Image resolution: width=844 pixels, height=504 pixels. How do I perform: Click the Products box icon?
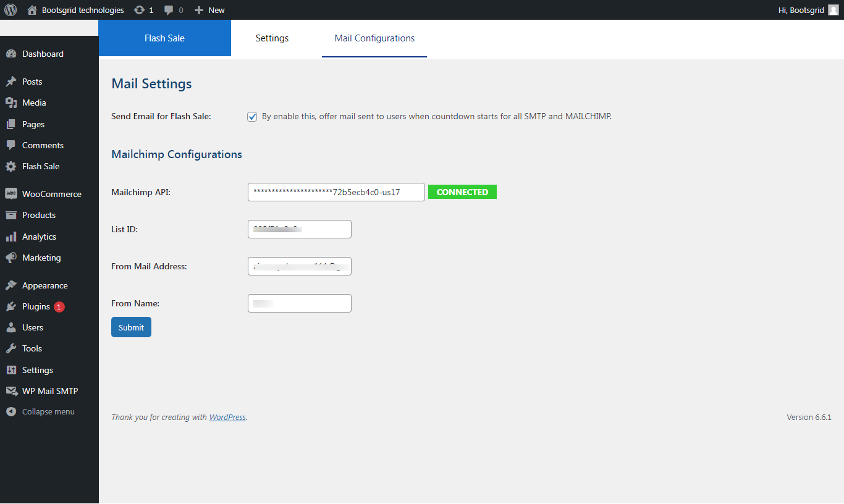click(11, 215)
